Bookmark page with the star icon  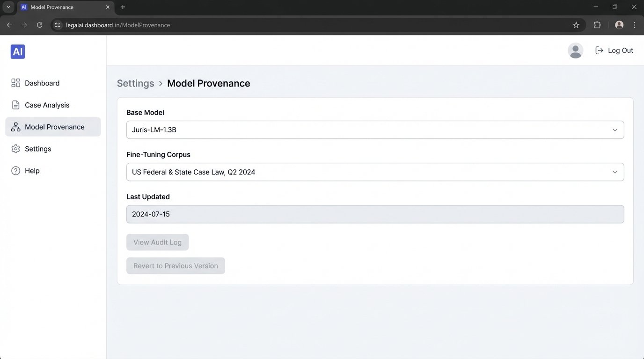click(576, 25)
